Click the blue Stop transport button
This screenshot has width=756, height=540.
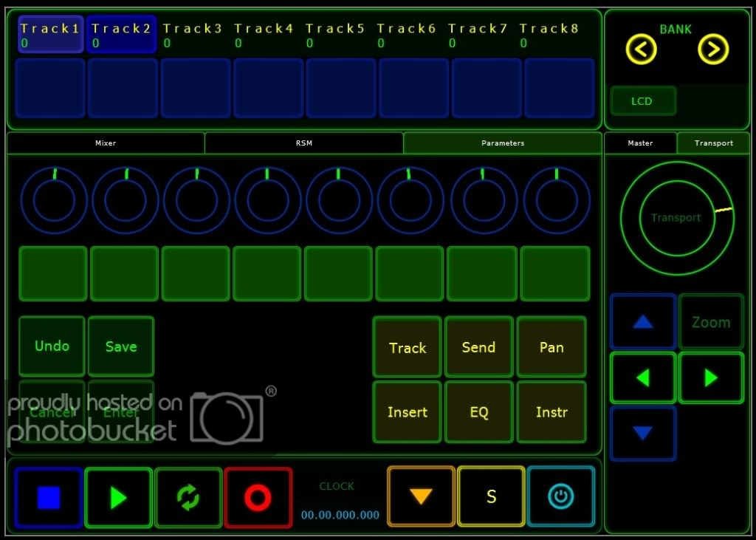pyautogui.click(x=48, y=497)
